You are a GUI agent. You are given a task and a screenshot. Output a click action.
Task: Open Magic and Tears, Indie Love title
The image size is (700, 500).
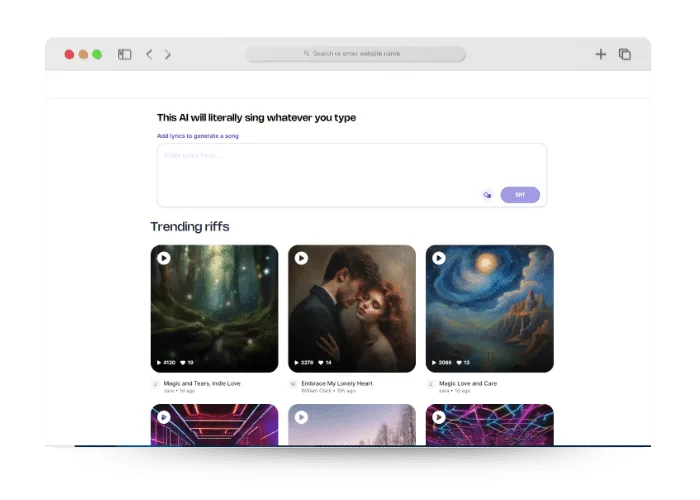202,383
